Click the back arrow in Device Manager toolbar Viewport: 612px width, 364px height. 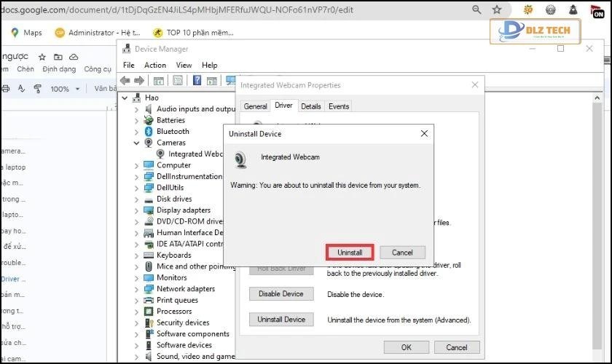click(125, 81)
